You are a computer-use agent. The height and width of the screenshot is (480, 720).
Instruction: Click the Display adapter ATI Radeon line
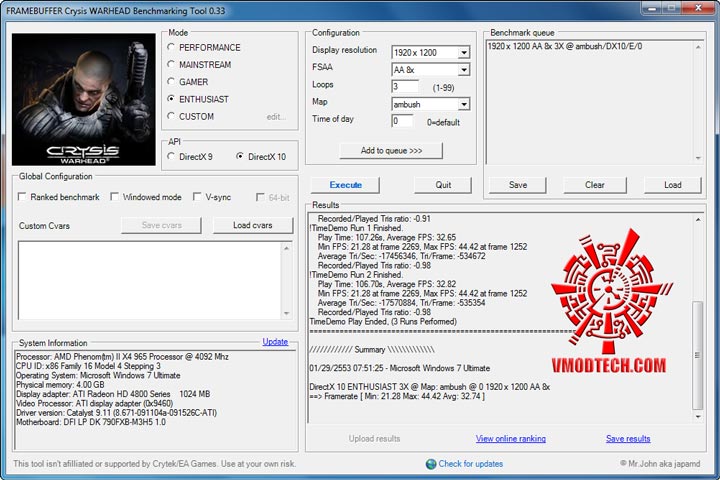pyautogui.click(x=113, y=394)
